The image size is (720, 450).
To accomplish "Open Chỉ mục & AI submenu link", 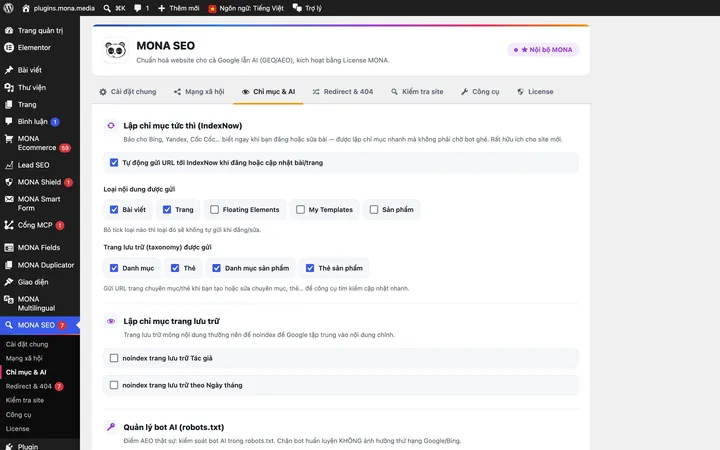I will click(x=26, y=372).
